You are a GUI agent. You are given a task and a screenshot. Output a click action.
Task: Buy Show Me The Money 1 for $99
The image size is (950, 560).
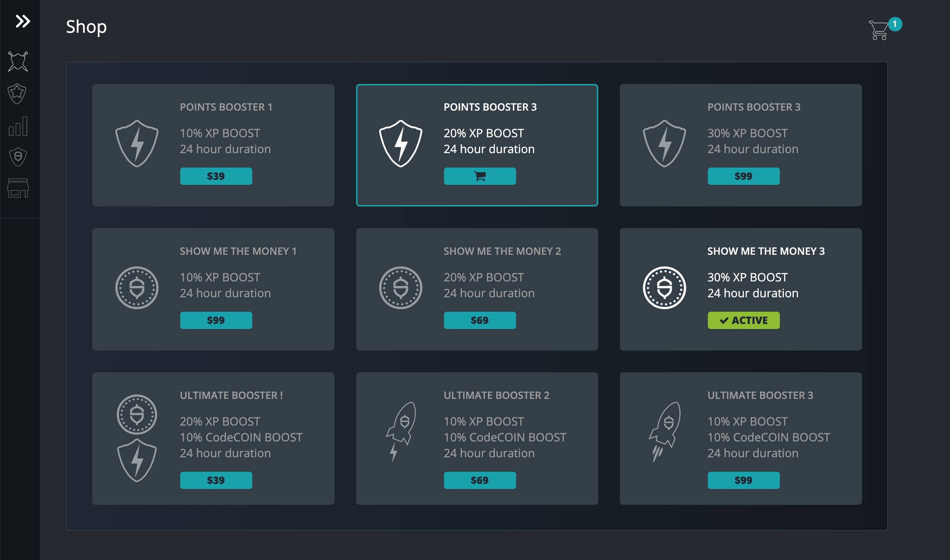click(x=216, y=320)
